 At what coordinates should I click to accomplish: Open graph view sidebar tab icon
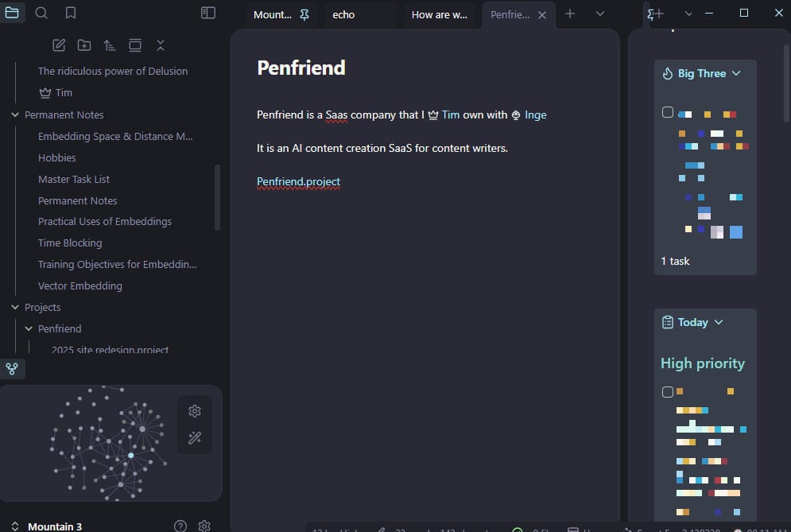point(12,369)
